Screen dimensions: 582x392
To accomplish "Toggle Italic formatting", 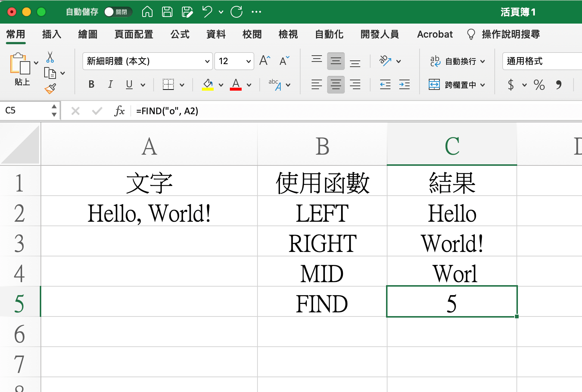I will [x=110, y=85].
